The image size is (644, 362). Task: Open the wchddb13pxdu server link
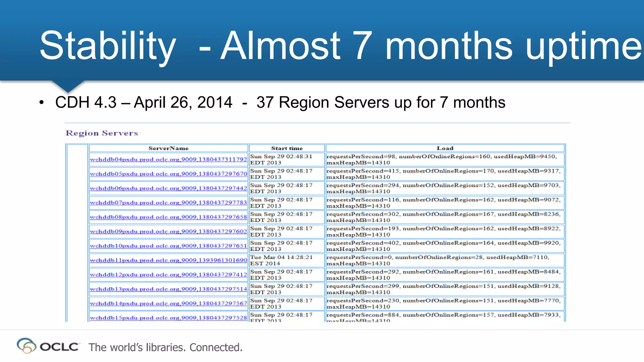coord(168,289)
